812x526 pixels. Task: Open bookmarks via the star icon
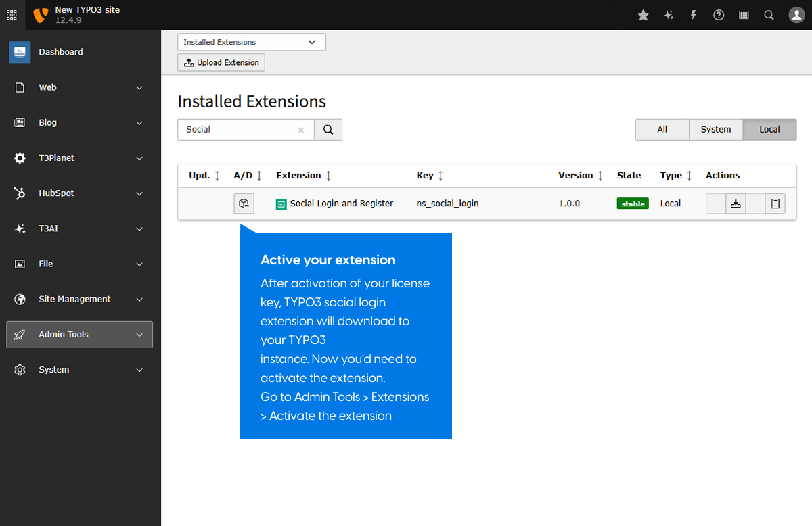click(x=643, y=15)
